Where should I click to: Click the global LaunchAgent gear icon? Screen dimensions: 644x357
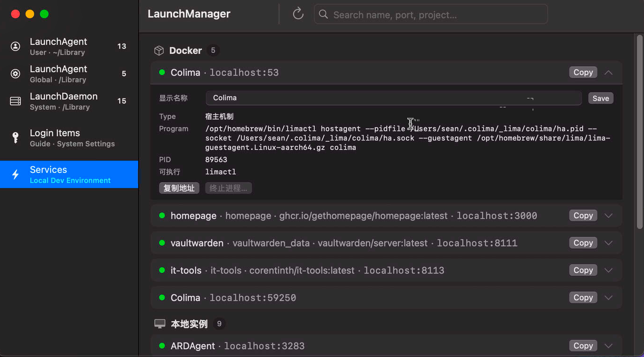pos(16,73)
